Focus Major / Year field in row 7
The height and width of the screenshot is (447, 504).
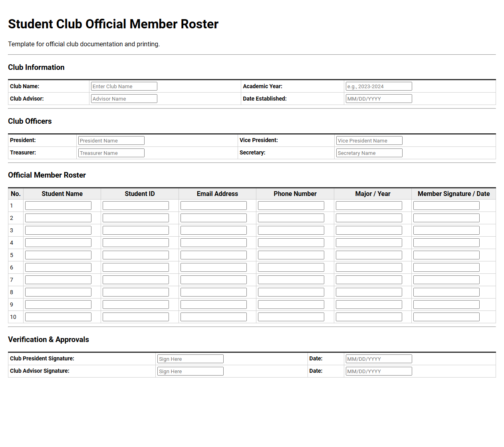[x=369, y=280]
